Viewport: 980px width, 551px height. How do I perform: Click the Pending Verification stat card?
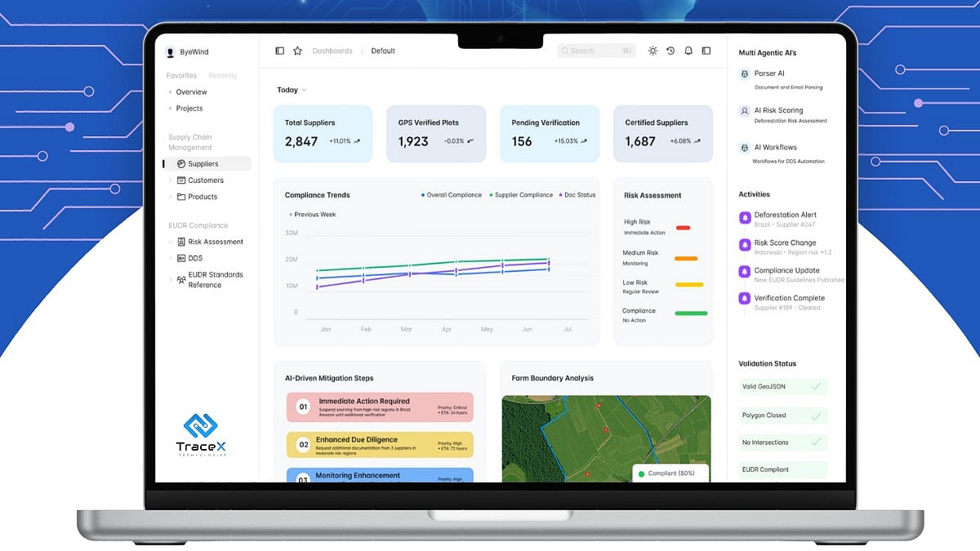click(x=550, y=134)
